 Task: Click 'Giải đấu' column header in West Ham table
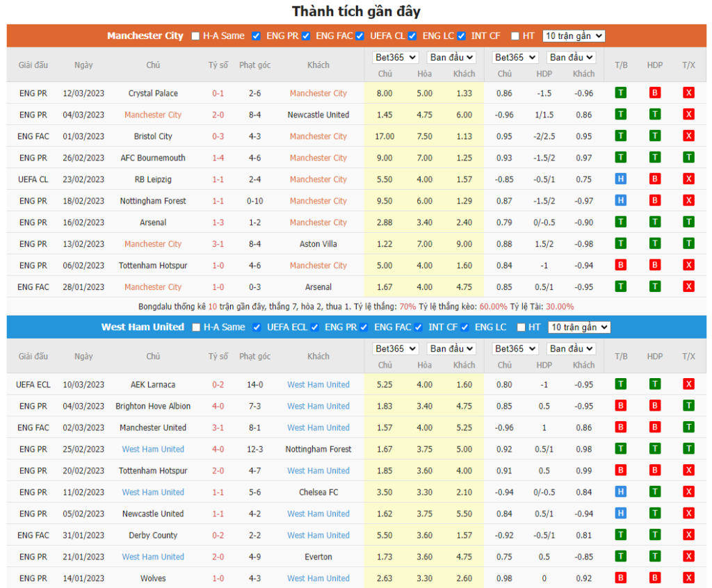click(x=33, y=357)
